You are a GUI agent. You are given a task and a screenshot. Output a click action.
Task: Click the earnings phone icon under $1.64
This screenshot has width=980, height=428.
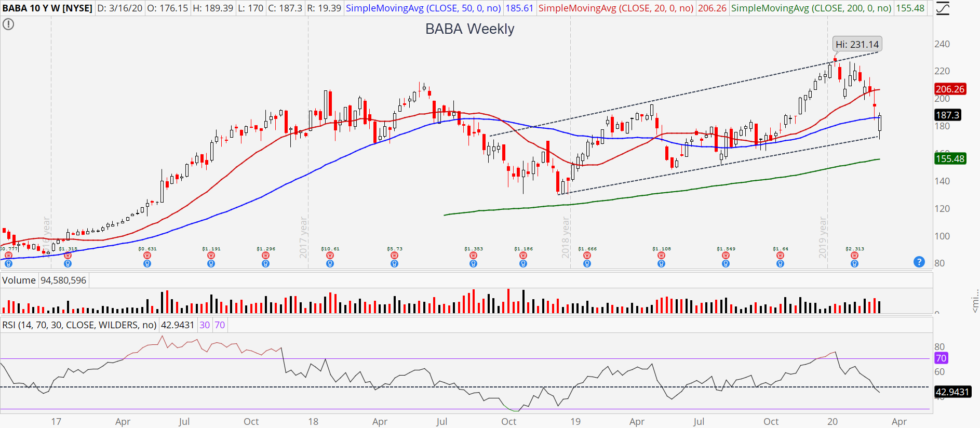[x=780, y=256]
